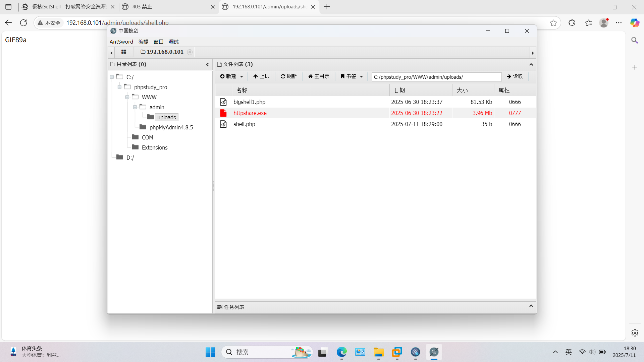The width and height of the screenshot is (644, 362).
Task: Expand the task list (任务列表) panel
Action: 531,306
